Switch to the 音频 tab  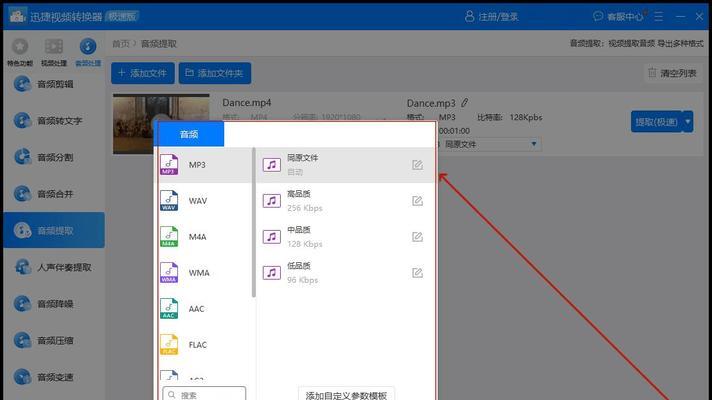click(x=189, y=134)
